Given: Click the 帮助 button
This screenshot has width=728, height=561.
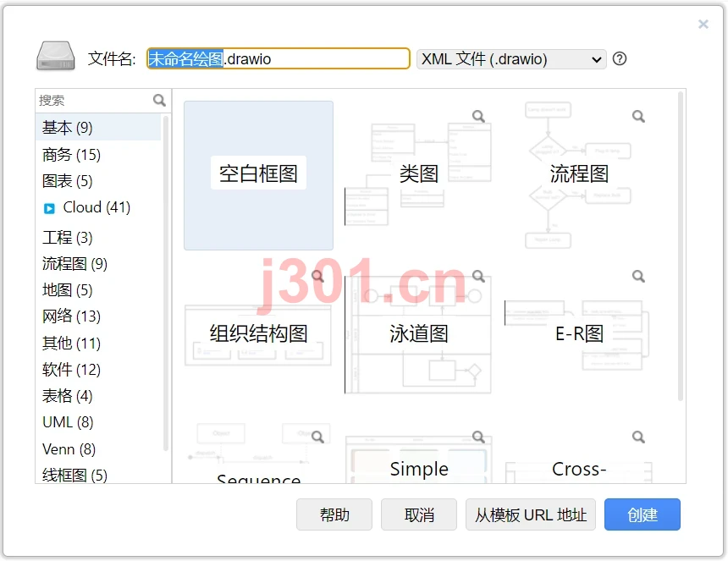Looking at the screenshot, I should (x=334, y=514).
